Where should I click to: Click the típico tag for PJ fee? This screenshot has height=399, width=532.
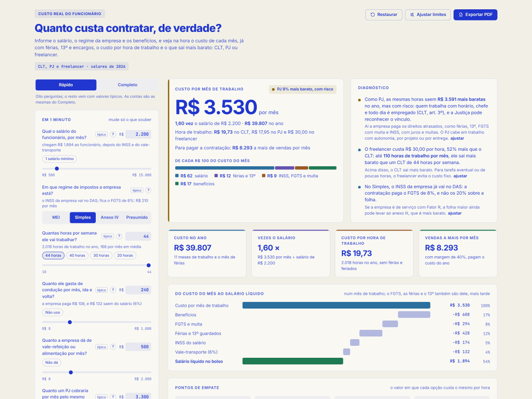point(102,397)
